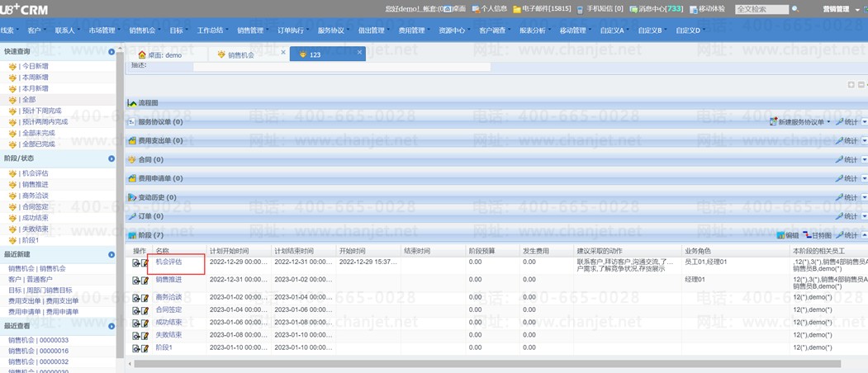Collapse the 快速查询 sidebar panel
Image resolution: width=868 pixels, height=373 pixels.
coord(111,52)
